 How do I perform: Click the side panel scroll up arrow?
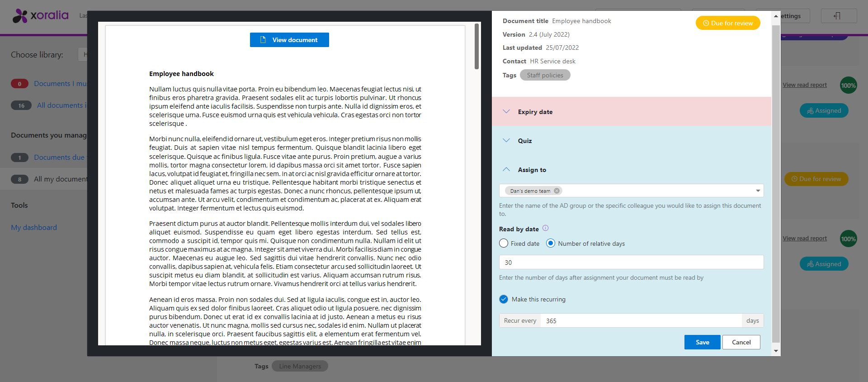pos(776,16)
